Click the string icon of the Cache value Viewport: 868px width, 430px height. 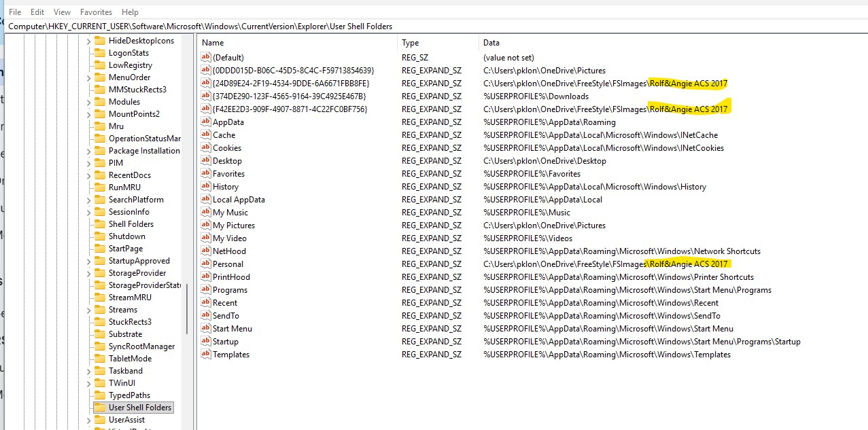[206, 135]
